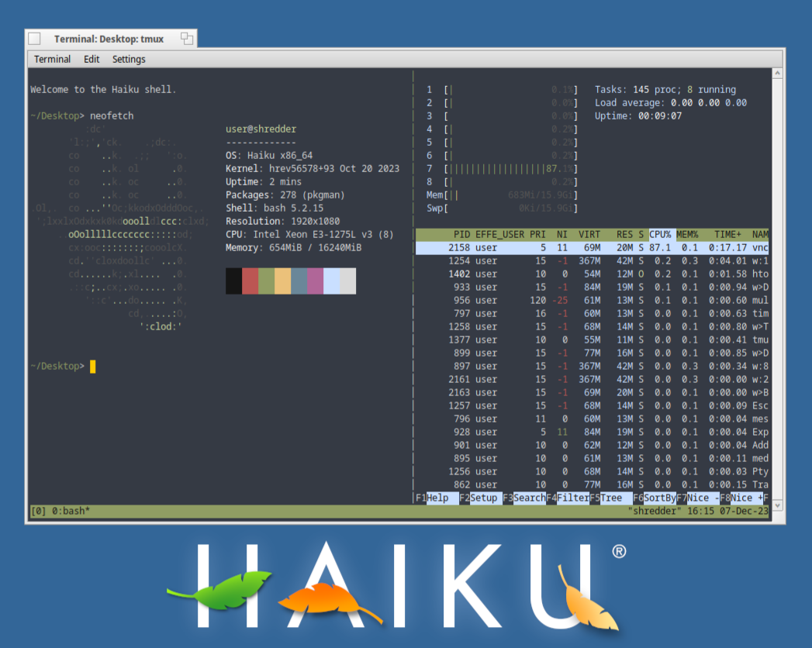Click the Swp usage meter bar
The height and width of the screenshot is (648, 812).
pos(511,208)
